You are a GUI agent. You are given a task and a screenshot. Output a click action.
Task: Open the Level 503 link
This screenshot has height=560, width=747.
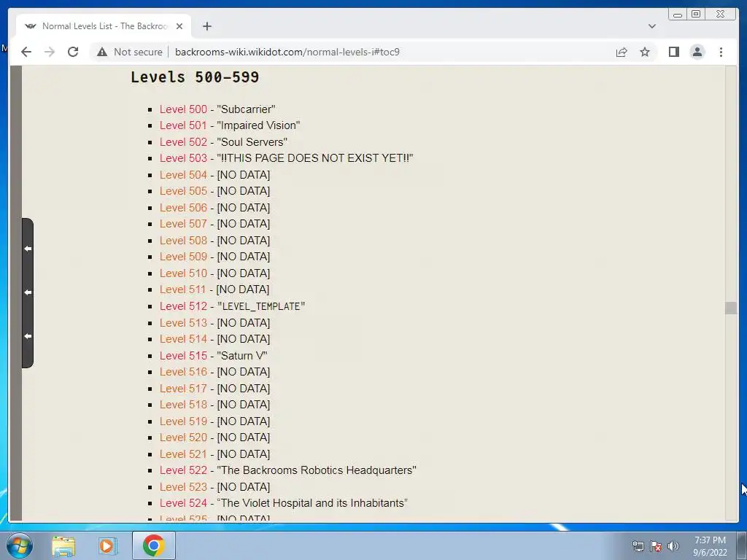click(x=183, y=158)
